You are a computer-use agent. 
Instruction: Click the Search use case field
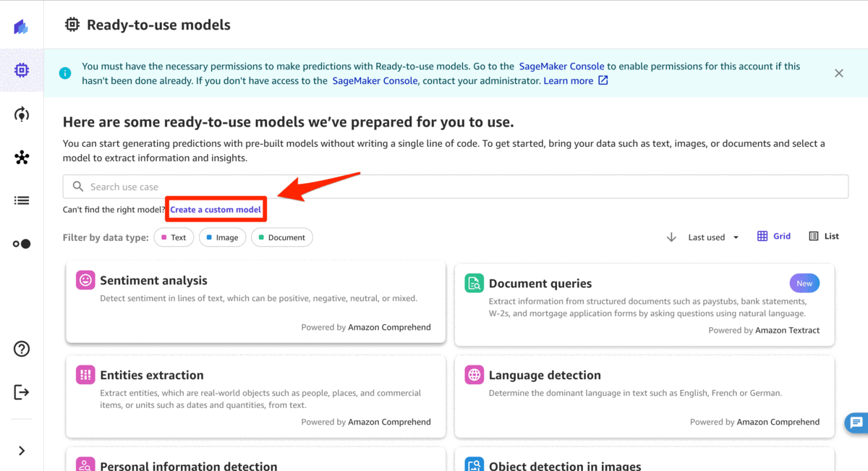pyautogui.click(x=456, y=187)
